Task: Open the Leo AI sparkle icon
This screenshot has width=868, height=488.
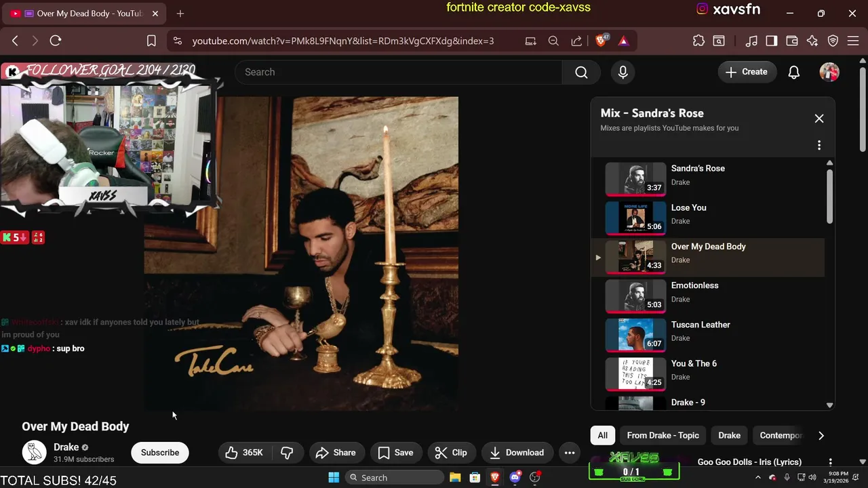Action: pyautogui.click(x=812, y=41)
